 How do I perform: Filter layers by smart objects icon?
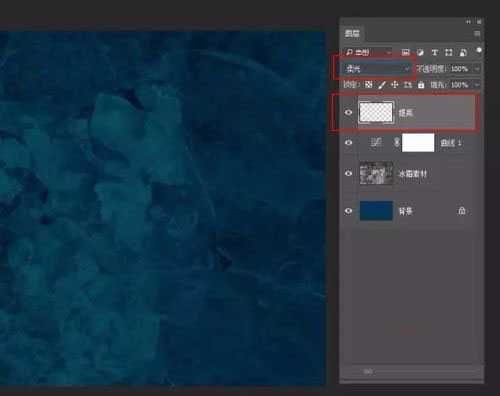[463, 52]
